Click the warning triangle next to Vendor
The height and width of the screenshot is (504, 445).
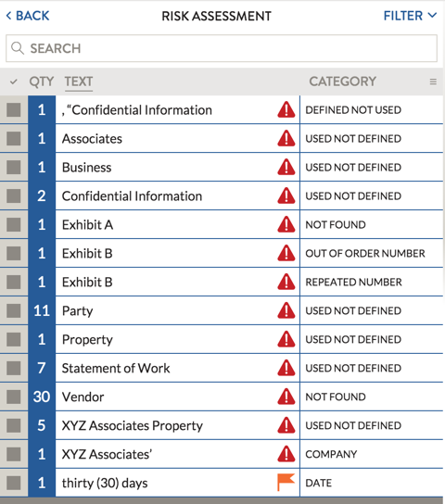(286, 397)
